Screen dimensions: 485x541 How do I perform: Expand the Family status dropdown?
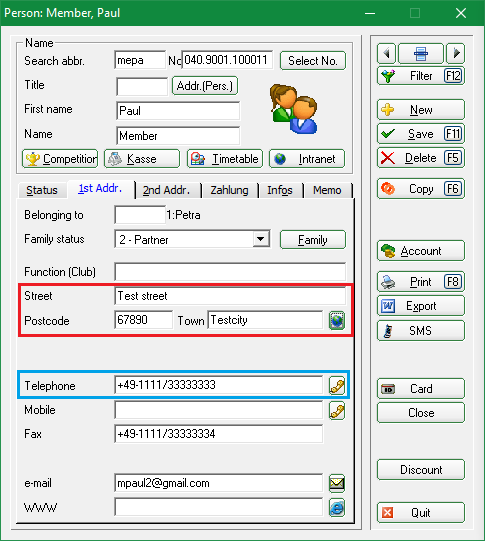(x=261, y=239)
